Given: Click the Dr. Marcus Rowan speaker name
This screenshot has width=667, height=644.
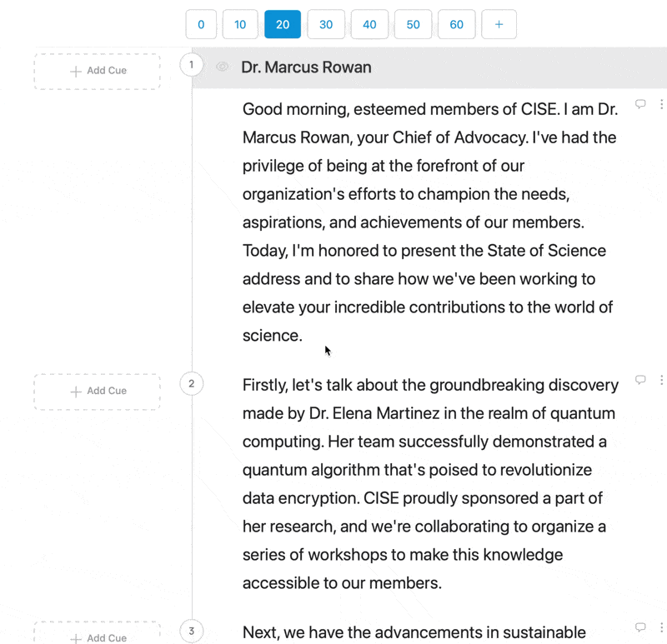Looking at the screenshot, I should (306, 67).
